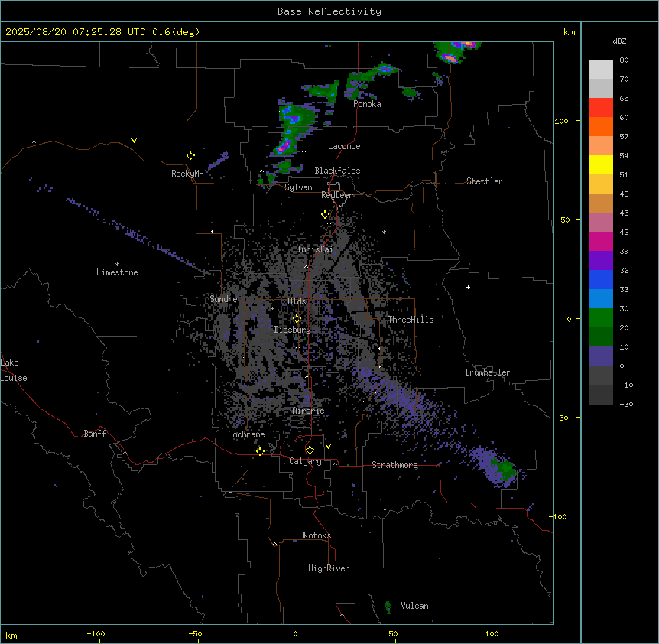The width and height of the screenshot is (659, 644).
Task: Click the Banff label
Action: tap(95, 434)
